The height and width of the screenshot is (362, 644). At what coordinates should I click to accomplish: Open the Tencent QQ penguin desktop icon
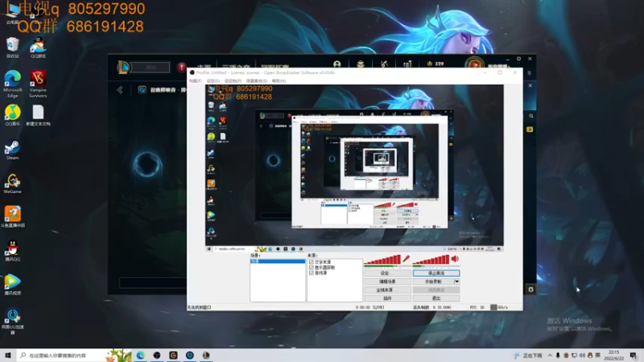12,250
